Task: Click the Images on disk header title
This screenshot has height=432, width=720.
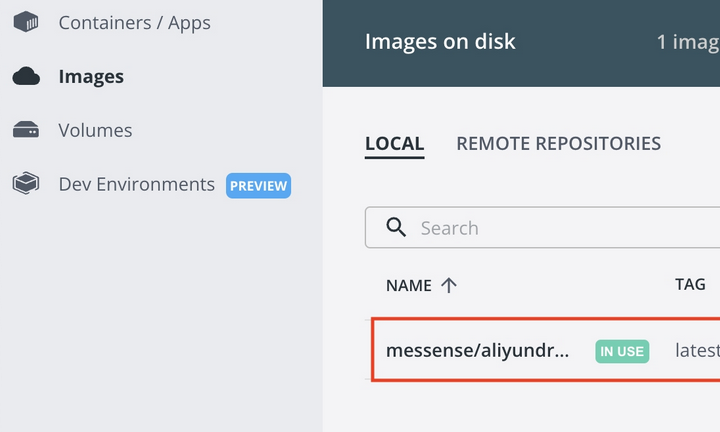Action: coord(440,41)
